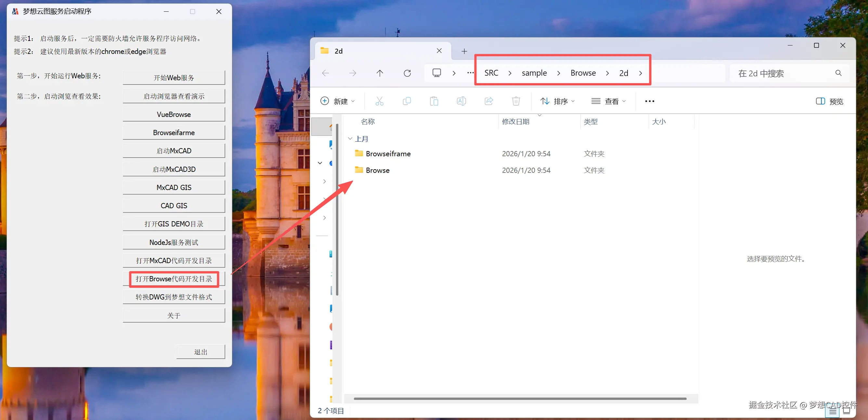The image size is (868, 420).
Task: Click the Cut scissors icon
Action: pos(380,101)
